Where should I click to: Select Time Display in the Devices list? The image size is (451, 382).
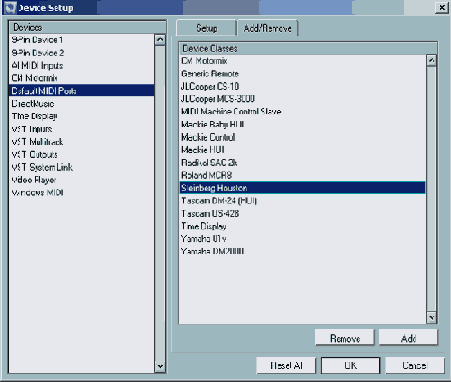point(82,116)
